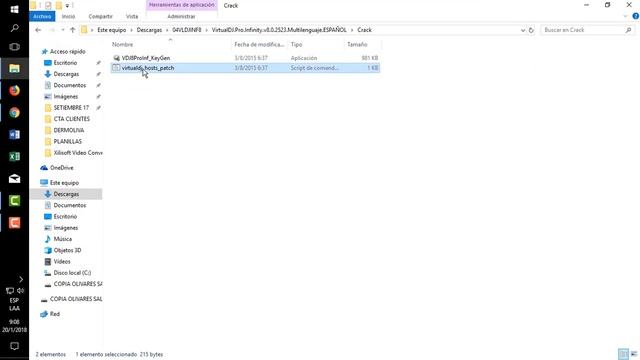Open Objetos 3D under Este equipo
640x360 pixels.
click(67, 250)
